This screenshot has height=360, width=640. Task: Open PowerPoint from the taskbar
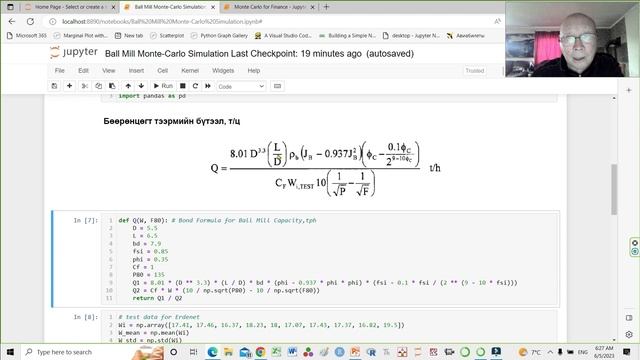point(356,352)
